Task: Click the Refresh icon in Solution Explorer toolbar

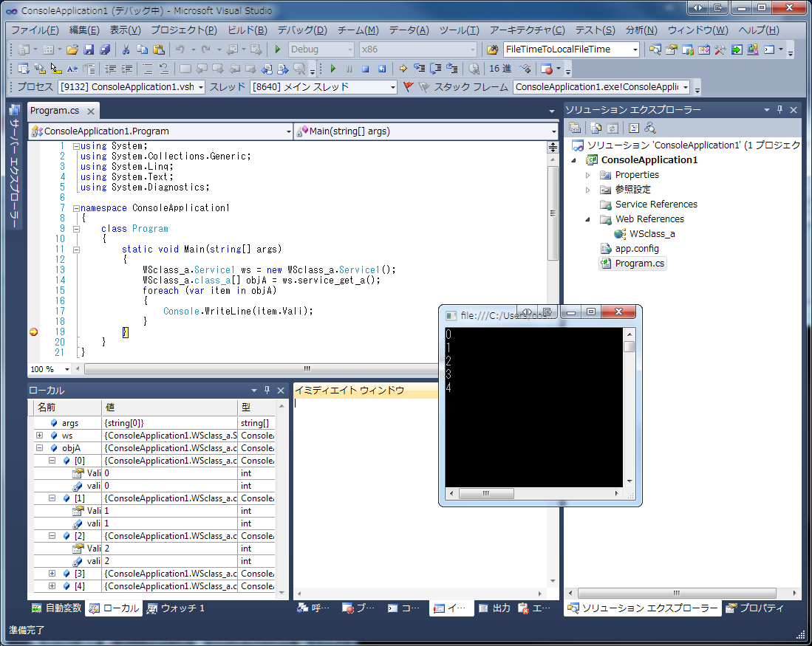Action: click(613, 128)
